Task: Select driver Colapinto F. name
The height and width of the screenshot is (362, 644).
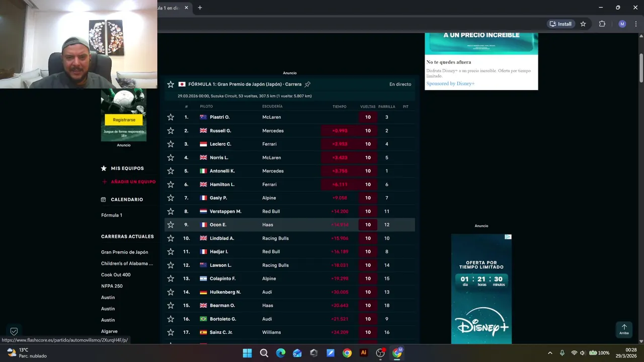Action: click(x=222, y=279)
